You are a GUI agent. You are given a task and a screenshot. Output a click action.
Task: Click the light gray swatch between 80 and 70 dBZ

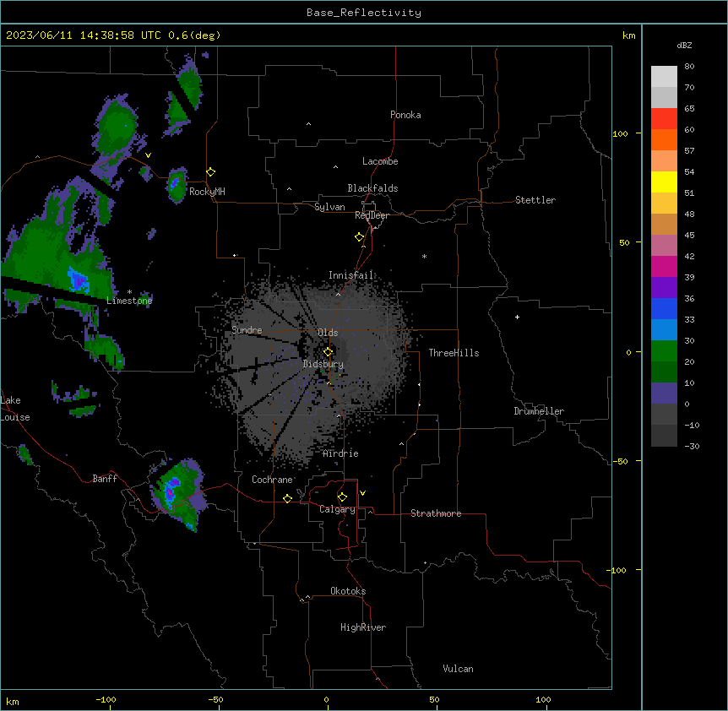[x=664, y=76]
